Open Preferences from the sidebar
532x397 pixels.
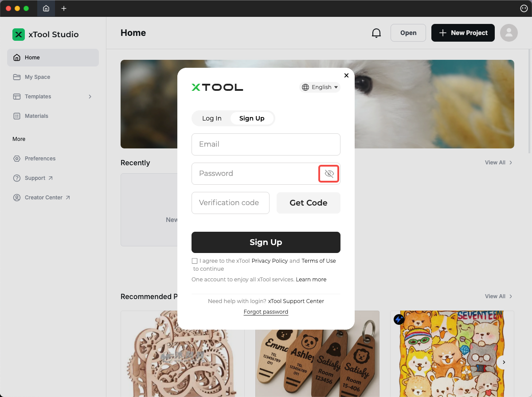pos(40,159)
